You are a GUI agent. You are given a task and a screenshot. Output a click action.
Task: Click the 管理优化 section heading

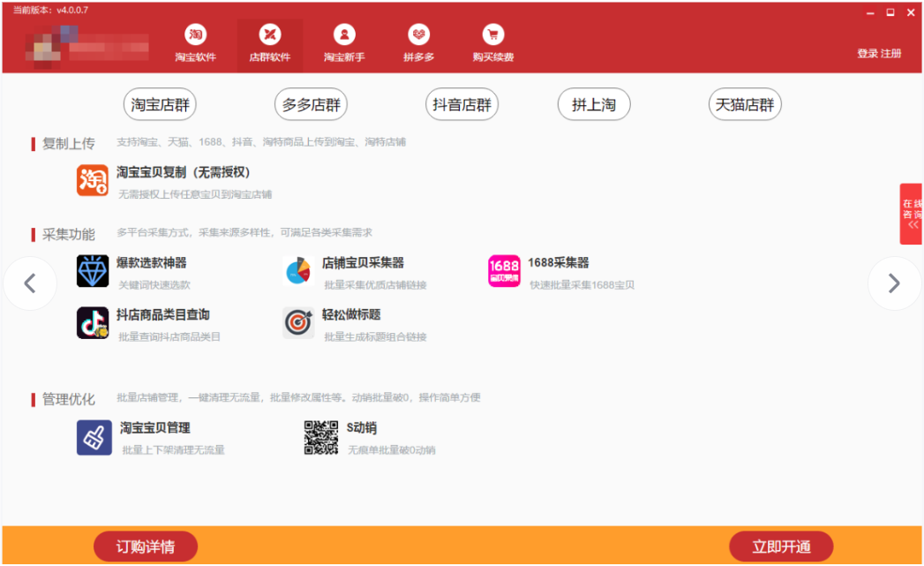(68, 399)
